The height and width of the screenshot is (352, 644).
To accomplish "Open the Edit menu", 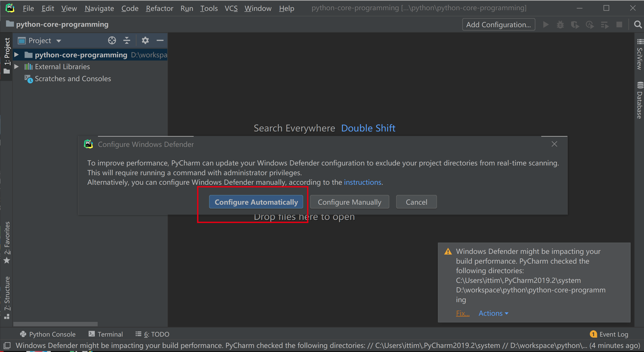I will tap(48, 8).
